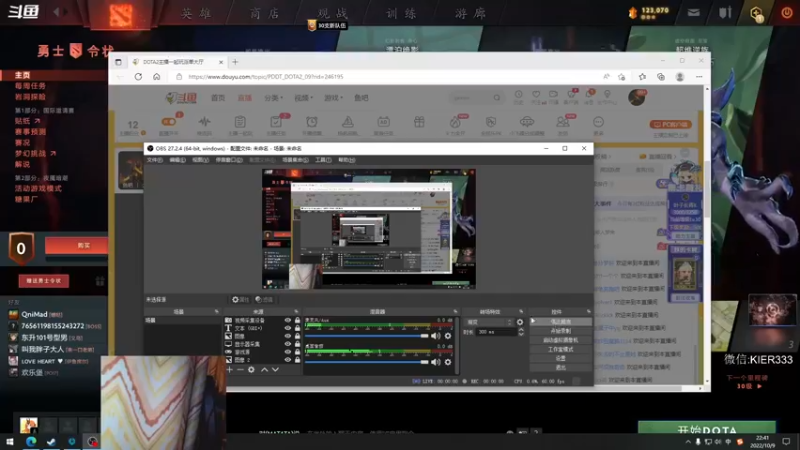
Task: Open the mic/Aux audio settings gear in mixer
Action: (448, 336)
